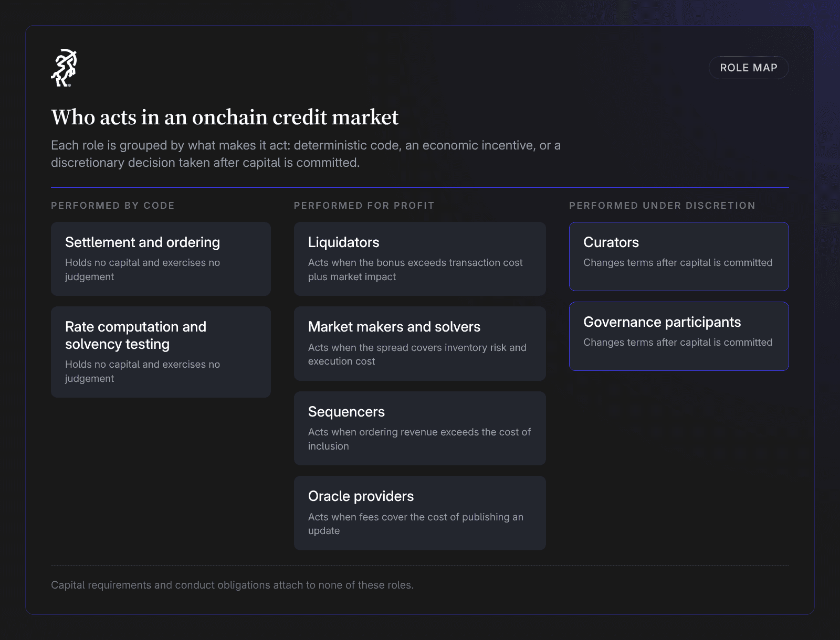Click the subtitle paragraph about role grouping
Screen dimensions: 840x640
[306, 154]
